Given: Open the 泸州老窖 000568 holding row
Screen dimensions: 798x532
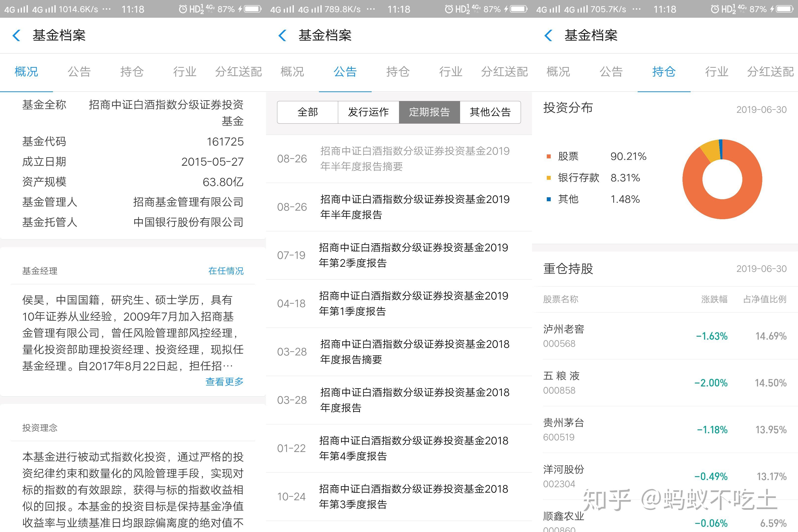Looking at the screenshot, I should click(x=665, y=336).
